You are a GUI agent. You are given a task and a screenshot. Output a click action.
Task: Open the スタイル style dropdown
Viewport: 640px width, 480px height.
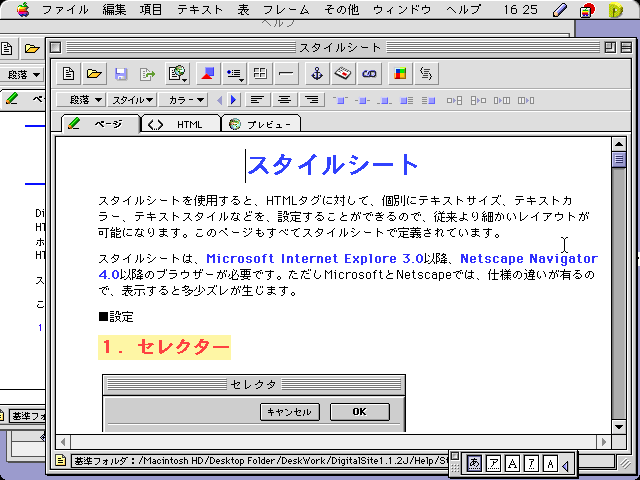(x=133, y=100)
